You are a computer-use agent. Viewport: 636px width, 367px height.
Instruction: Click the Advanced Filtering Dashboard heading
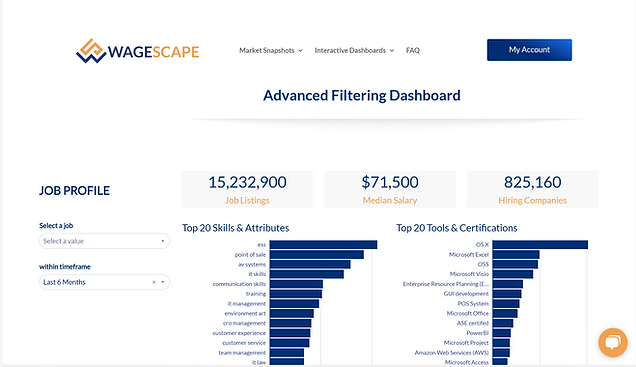pos(362,96)
